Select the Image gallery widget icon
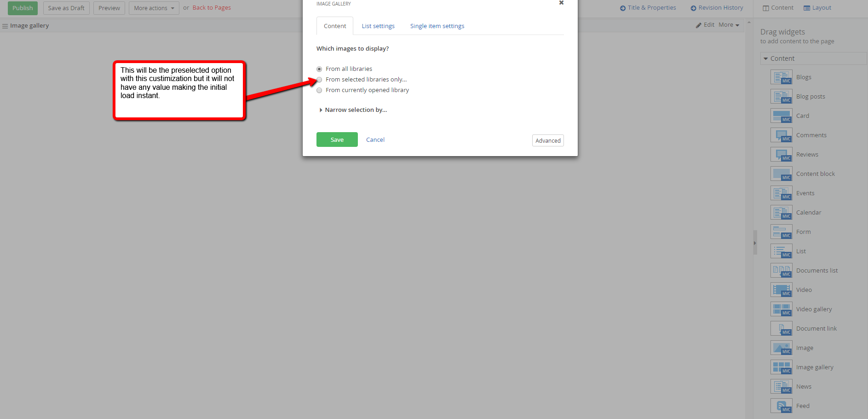The height and width of the screenshot is (419, 868). point(781,367)
